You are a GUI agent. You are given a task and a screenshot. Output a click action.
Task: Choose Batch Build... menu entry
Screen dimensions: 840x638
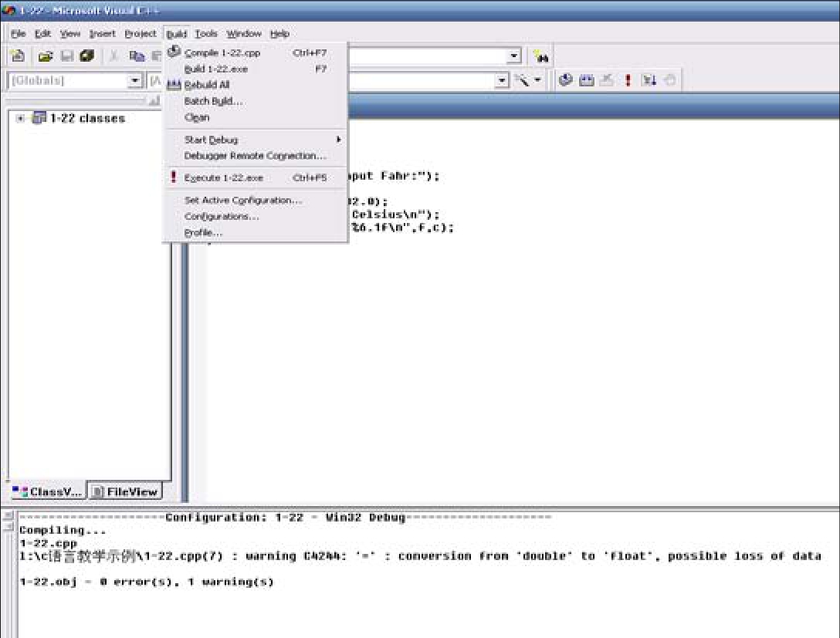(256, 101)
